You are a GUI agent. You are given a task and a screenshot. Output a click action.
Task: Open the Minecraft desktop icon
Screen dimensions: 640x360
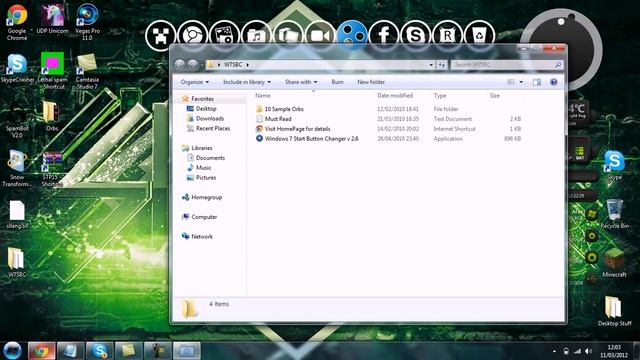(x=614, y=262)
